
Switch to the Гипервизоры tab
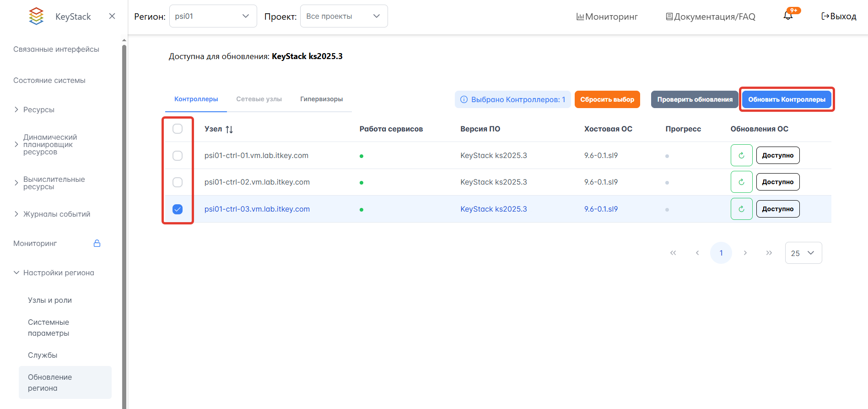pyautogui.click(x=321, y=99)
